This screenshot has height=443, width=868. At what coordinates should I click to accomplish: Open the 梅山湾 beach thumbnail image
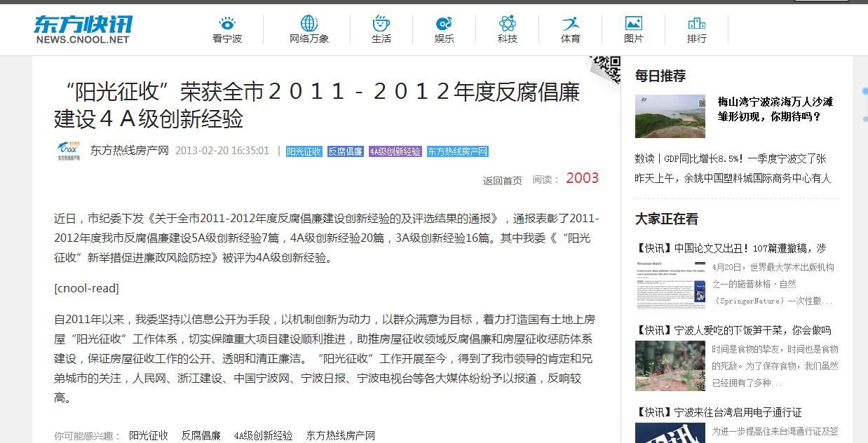[670, 116]
